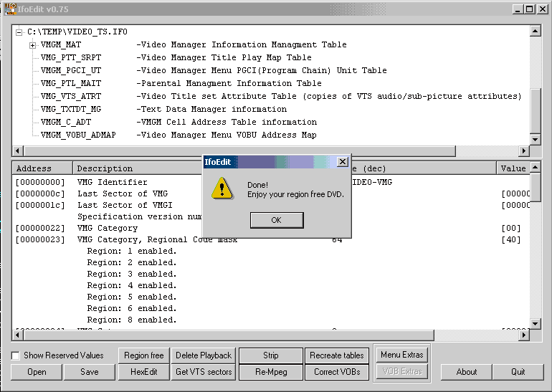Viewport: 552px width, 392px height.
Task: Click 'Region: 6 enabled.' line
Action: [132, 308]
